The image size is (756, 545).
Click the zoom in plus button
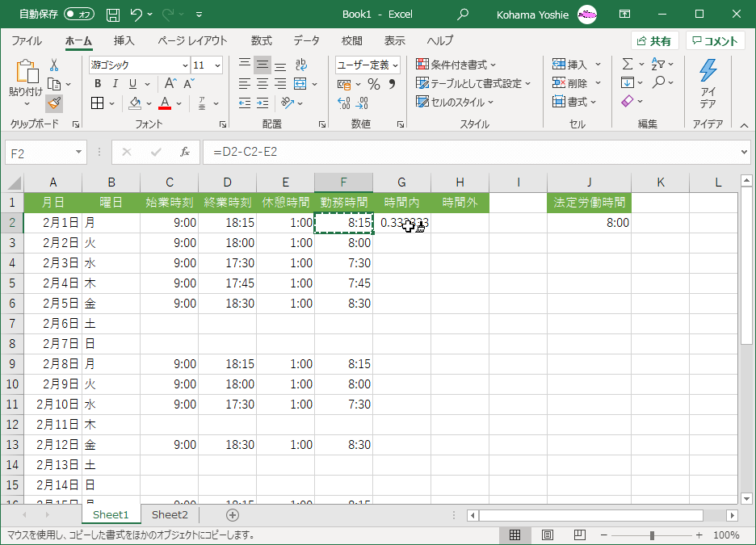[x=699, y=535]
